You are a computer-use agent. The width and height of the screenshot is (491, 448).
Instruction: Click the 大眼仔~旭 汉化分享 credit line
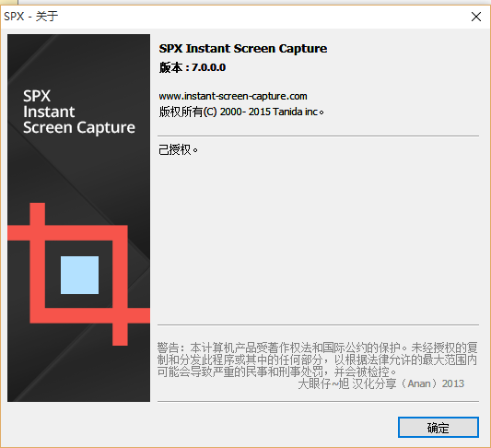pyautogui.click(x=380, y=383)
